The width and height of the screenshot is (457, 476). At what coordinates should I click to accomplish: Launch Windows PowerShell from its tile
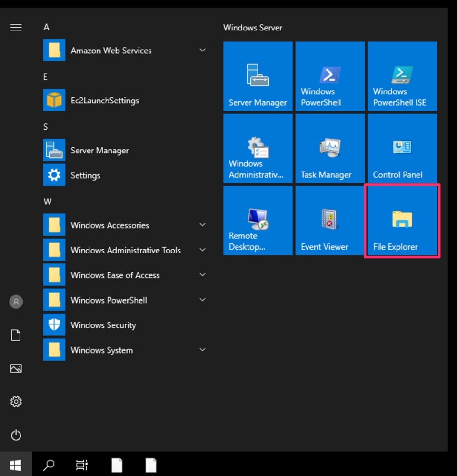pyautogui.click(x=330, y=76)
